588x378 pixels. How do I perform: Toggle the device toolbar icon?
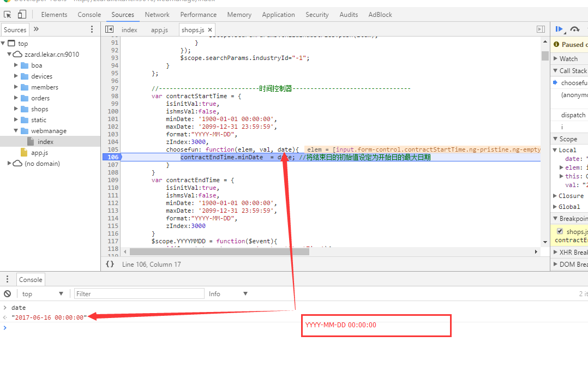[x=22, y=15]
